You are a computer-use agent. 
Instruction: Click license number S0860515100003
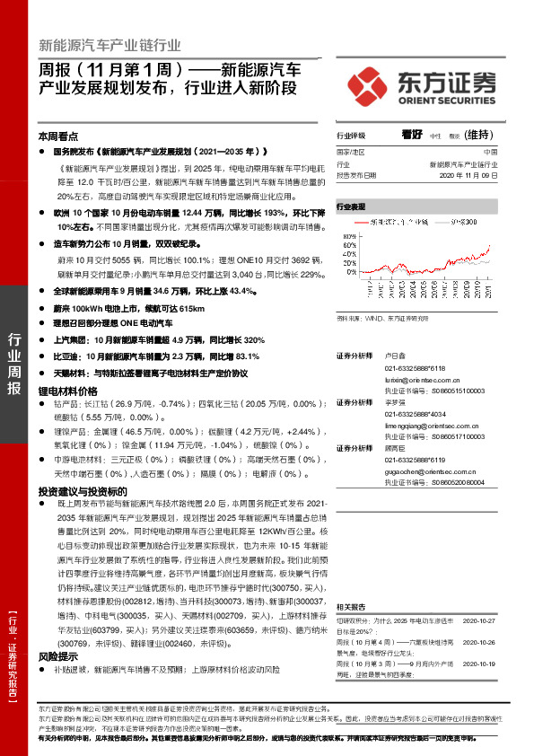pos(458,391)
